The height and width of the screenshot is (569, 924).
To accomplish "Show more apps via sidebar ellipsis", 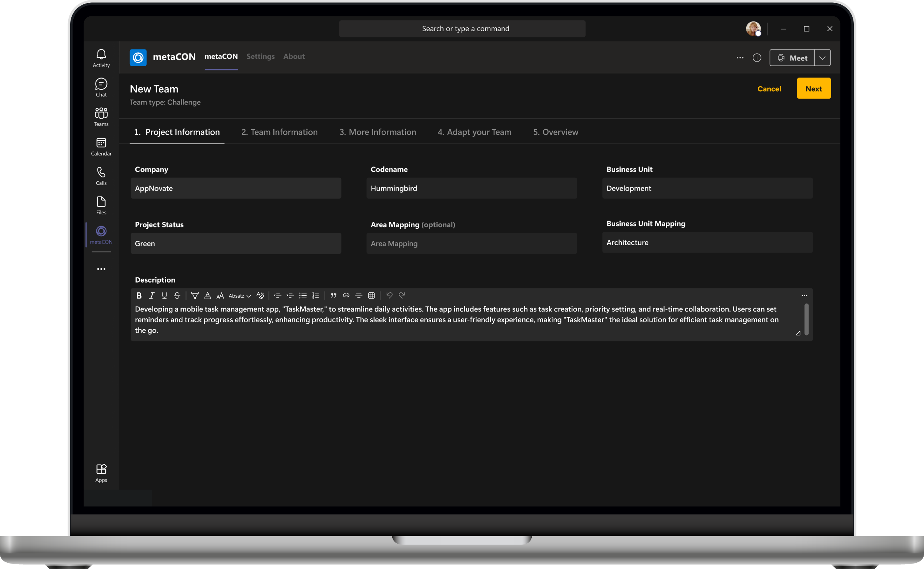I will 101,269.
